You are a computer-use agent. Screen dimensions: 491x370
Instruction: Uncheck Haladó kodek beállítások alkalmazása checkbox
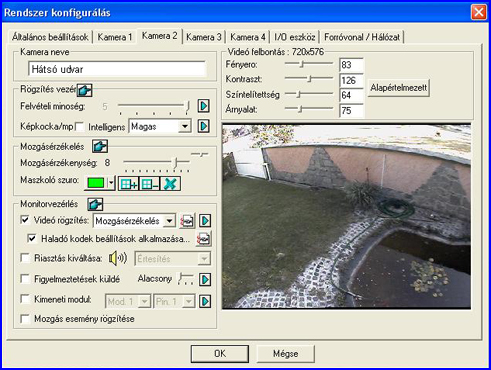tap(32, 238)
